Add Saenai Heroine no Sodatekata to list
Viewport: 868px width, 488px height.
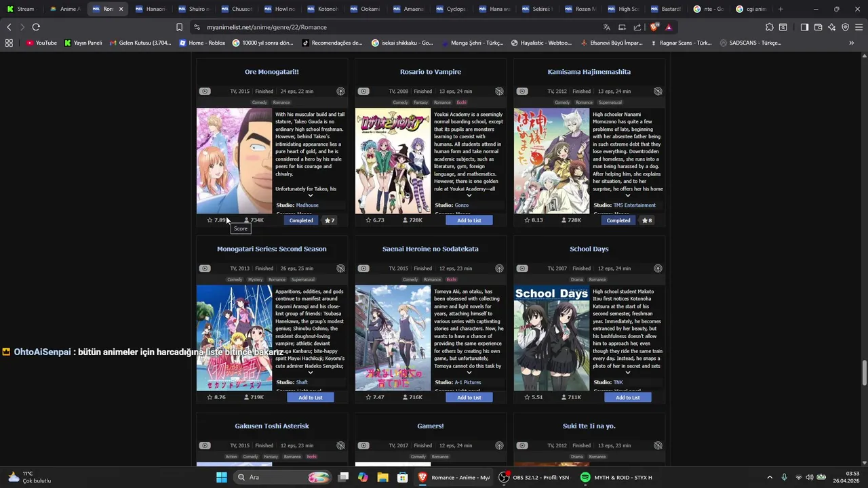(469, 397)
